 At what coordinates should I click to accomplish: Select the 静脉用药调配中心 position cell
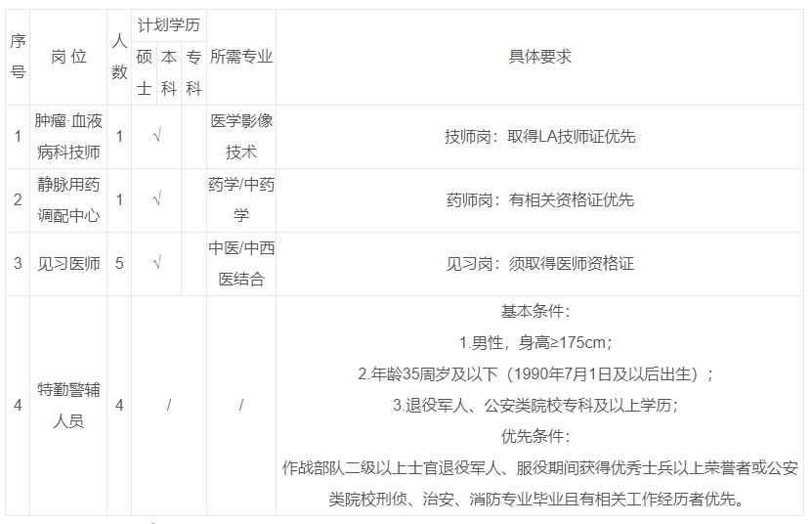pyautogui.click(x=68, y=200)
